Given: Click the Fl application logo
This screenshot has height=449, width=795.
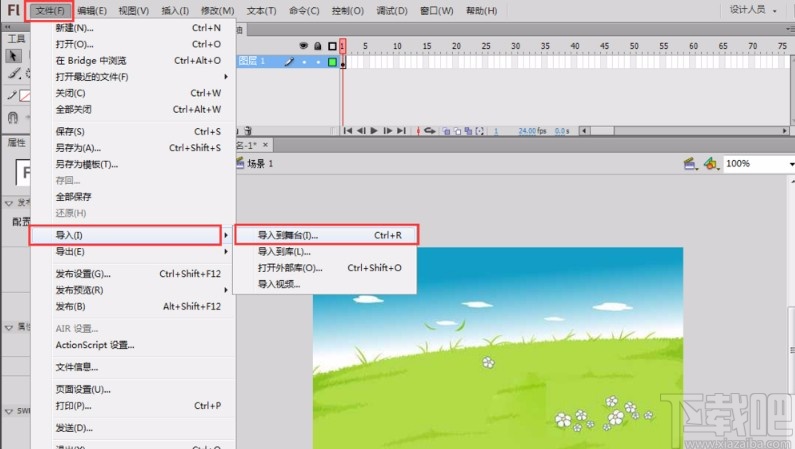Looking at the screenshot, I should pyautogui.click(x=14, y=10).
